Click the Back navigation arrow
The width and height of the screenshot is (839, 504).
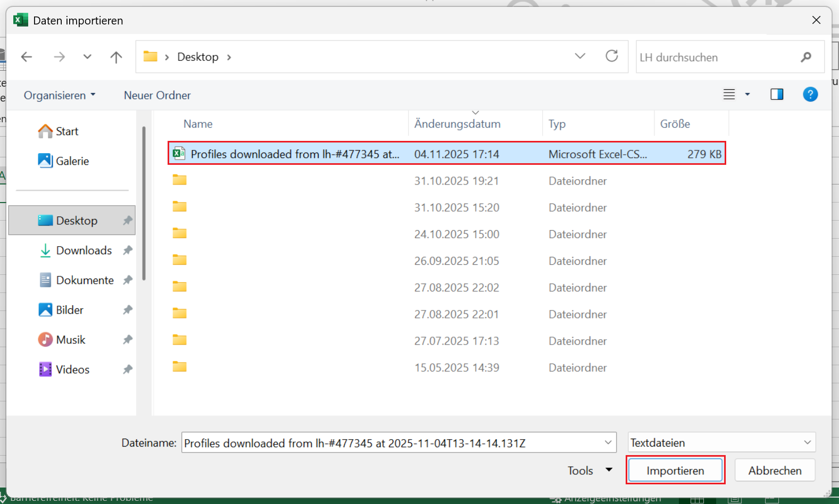pos(27,57)
